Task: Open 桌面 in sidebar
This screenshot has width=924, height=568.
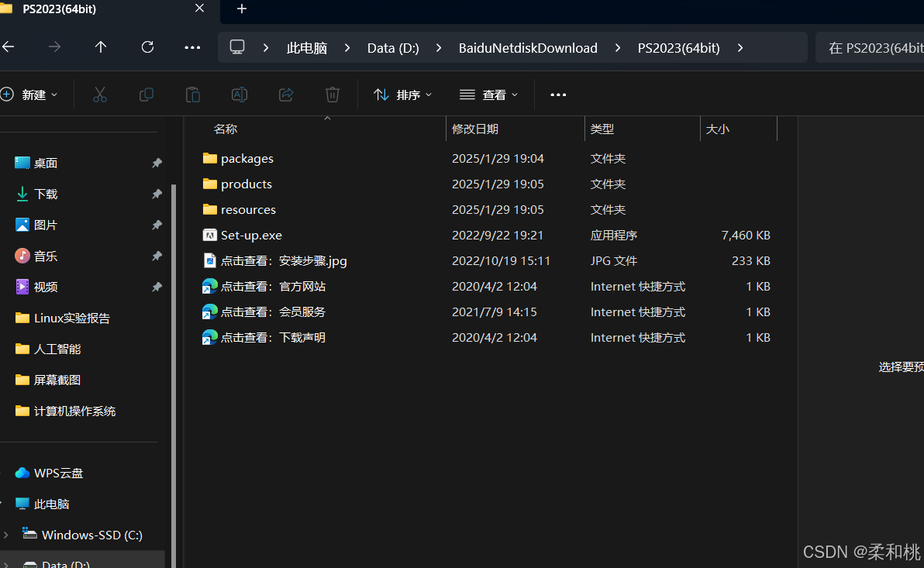Action: (46, 164)
